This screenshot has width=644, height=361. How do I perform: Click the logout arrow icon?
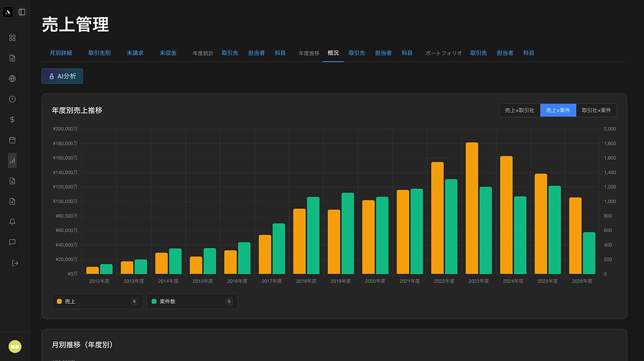15,263
